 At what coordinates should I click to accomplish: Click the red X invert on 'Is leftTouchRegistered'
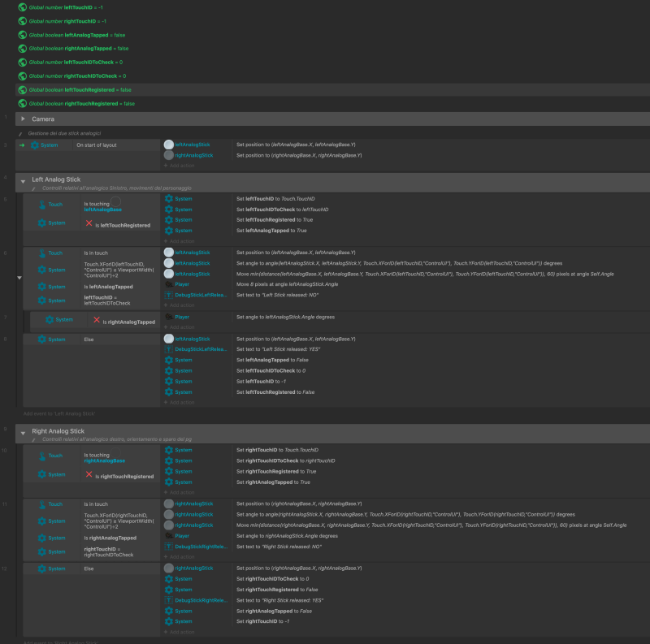pyautogui.click(x=89, y=223)
